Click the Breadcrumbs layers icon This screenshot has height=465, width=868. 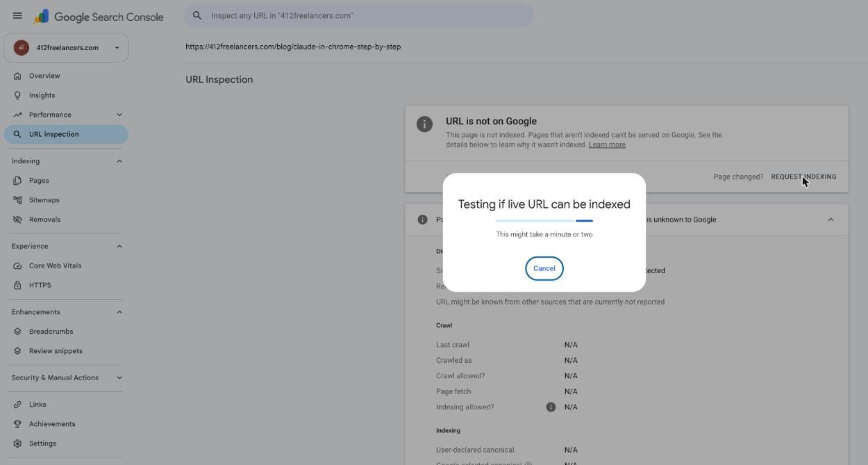click(17, 332)
